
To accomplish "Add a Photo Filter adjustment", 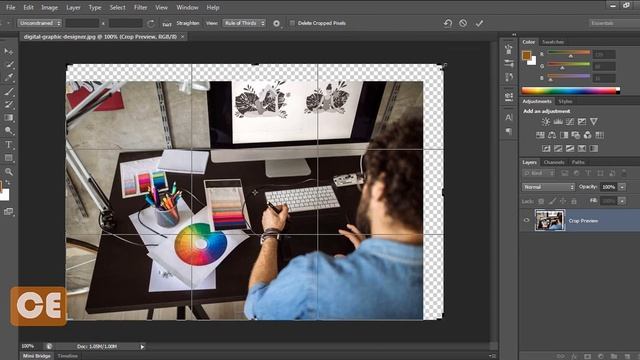I will [576, 135].
